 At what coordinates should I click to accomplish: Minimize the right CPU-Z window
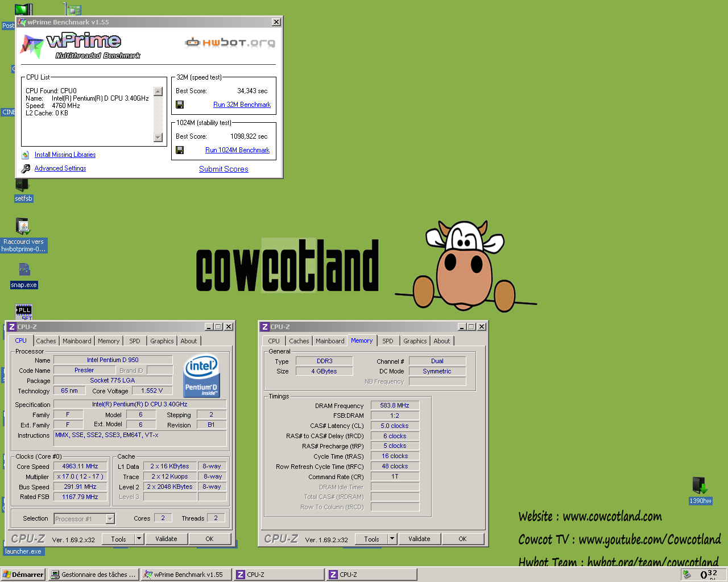tap(462, 327)
